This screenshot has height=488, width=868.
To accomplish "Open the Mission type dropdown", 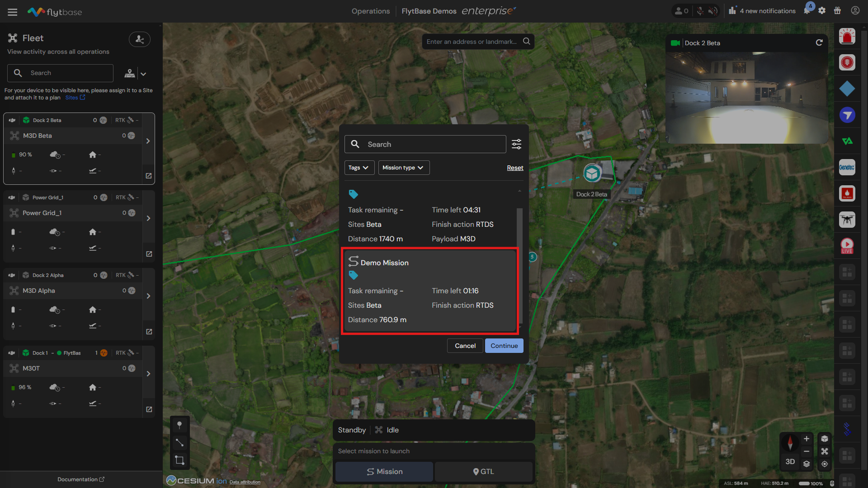I will pos(403,168).
